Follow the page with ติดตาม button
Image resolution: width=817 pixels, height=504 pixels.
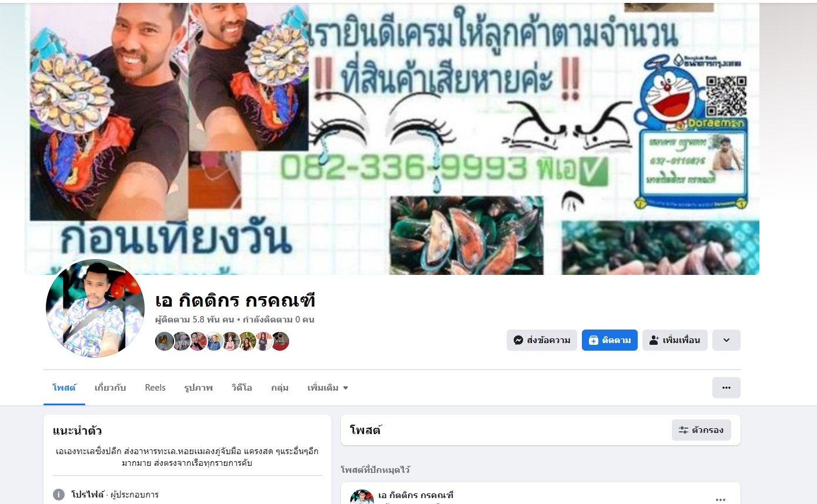point(610,340)
